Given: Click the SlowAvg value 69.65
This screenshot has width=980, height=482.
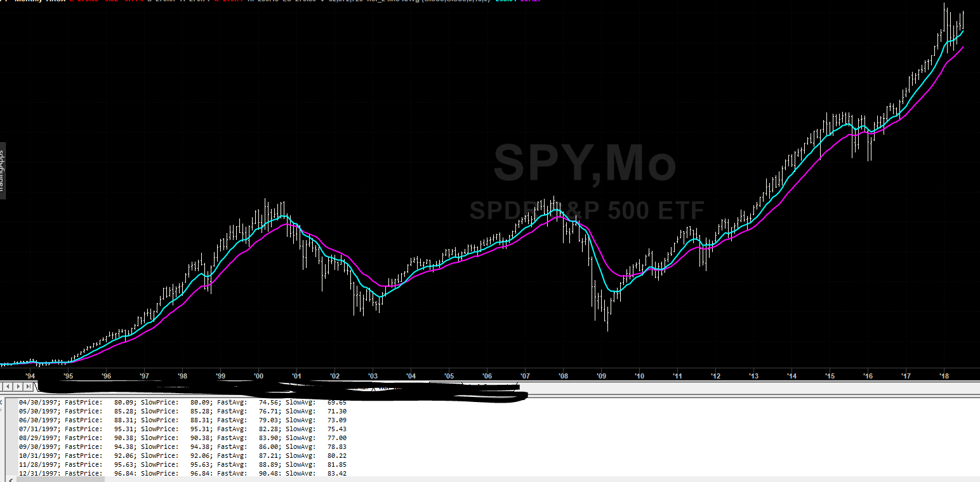Looking at the screenshot, I should [337, 402].
